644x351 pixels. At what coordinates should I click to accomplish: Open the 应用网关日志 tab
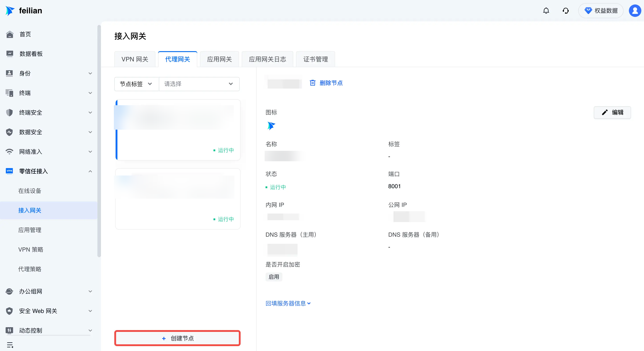267,59
